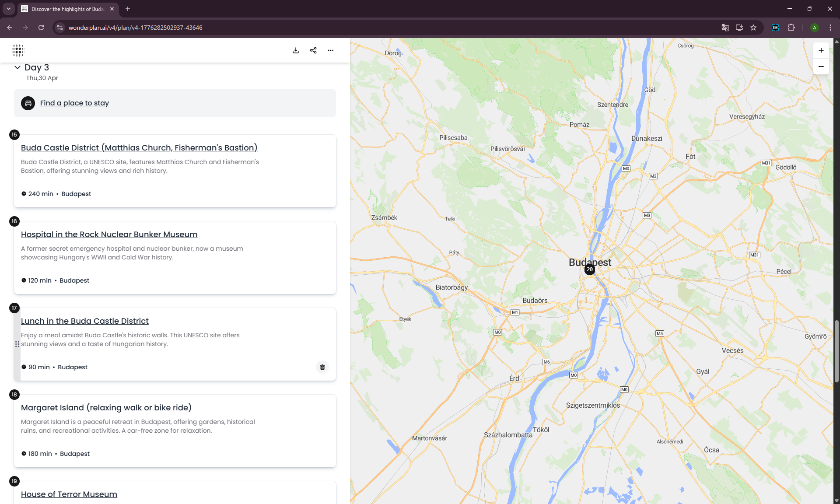Click the Wonderplan dotted logo
Viewport: 840px width, 504px height.
pos(18,50)
